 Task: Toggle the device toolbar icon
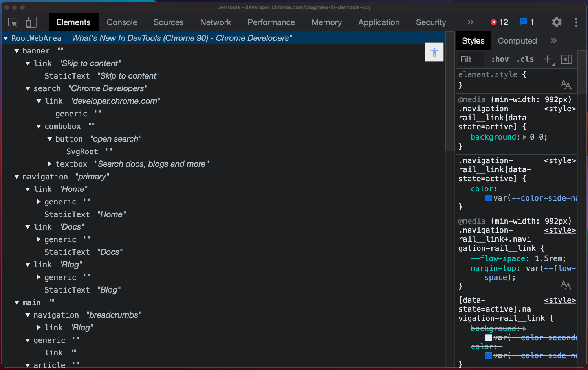31,22
